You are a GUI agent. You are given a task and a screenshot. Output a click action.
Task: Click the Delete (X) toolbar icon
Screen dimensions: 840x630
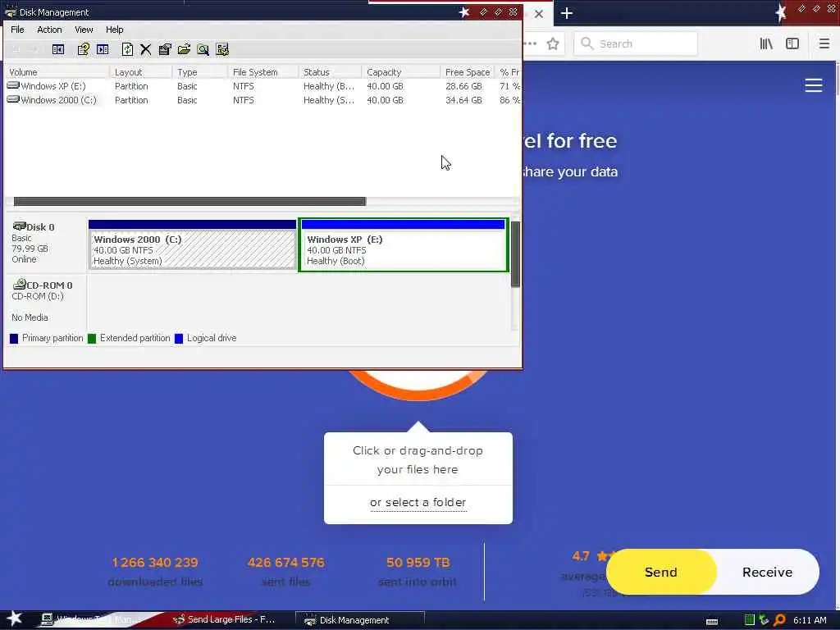click(x=145, y=49)
